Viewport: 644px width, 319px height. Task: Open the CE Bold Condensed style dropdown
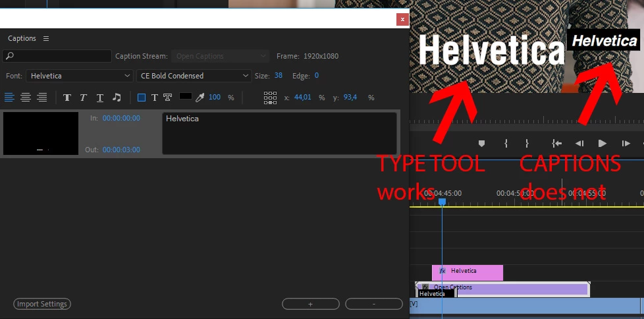pyautogui.click(x=194, y=76)
